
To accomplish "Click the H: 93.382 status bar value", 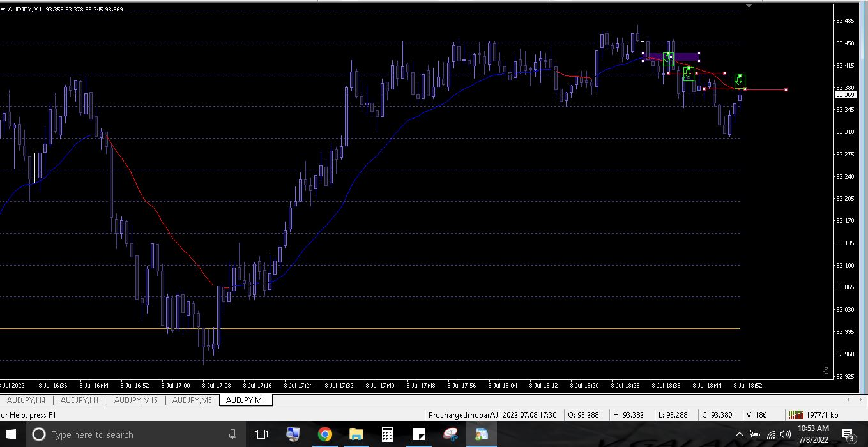I will [628, 414].
